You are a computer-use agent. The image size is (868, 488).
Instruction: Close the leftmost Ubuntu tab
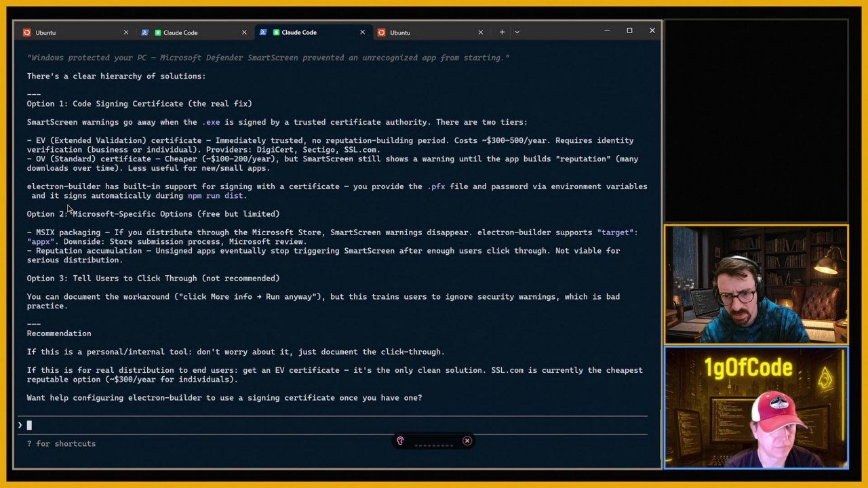[x=125, y=32]
